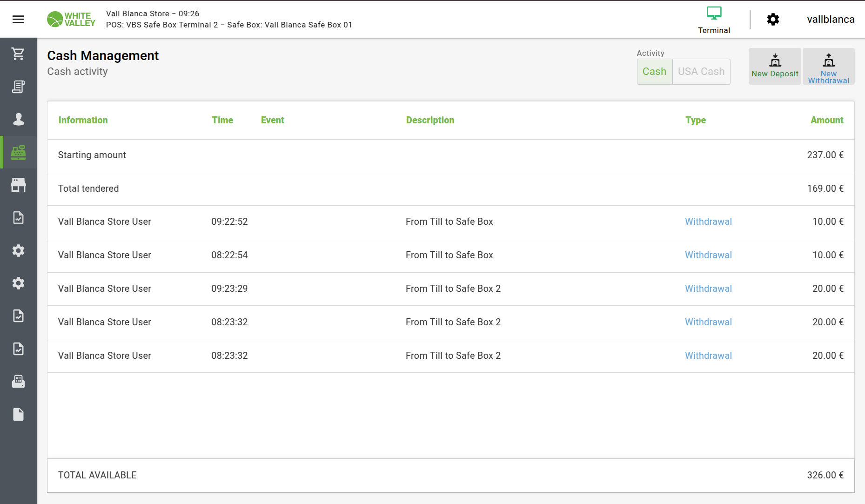
Task: Open the vallblanca user menu
Action: 831,19
